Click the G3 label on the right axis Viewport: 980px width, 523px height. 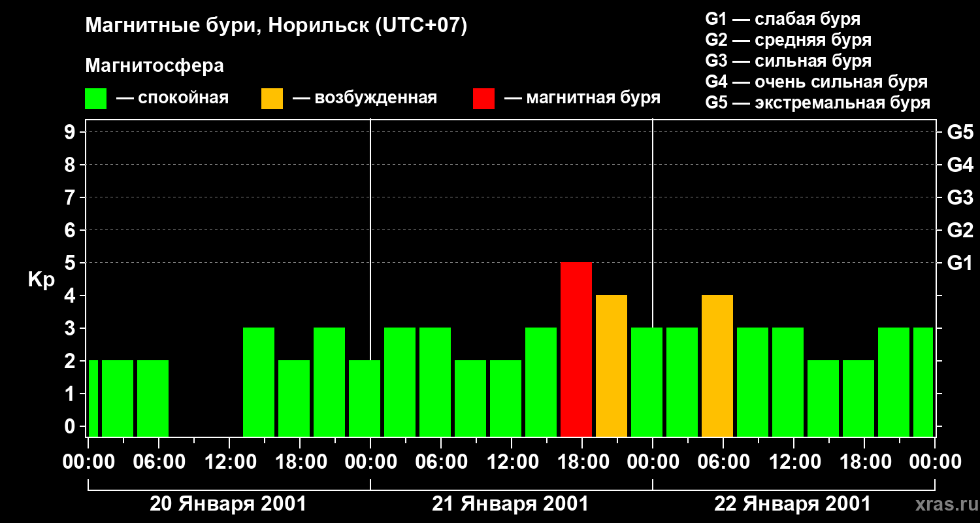(960, 198)
